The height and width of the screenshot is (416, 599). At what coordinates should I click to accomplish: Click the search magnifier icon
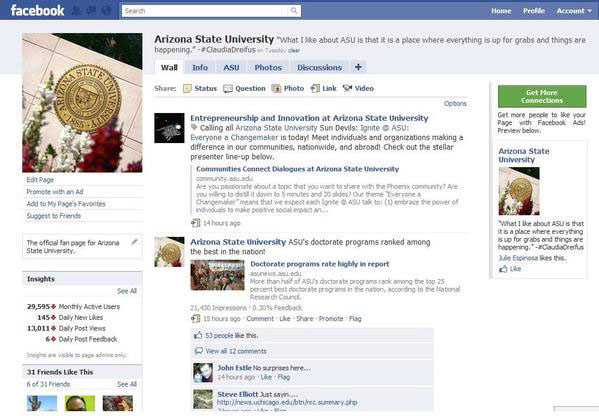(x=293, y=11)
